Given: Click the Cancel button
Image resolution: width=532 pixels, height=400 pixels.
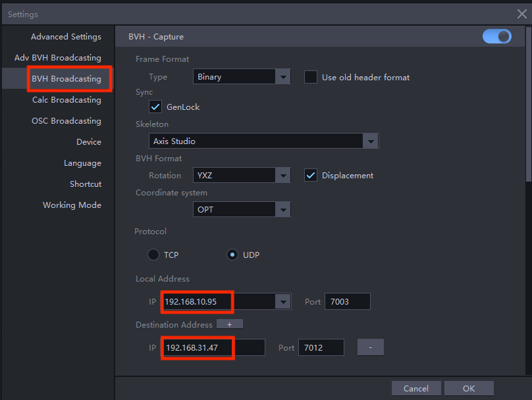Looking at the screenshot, I should tap(416, 388).
